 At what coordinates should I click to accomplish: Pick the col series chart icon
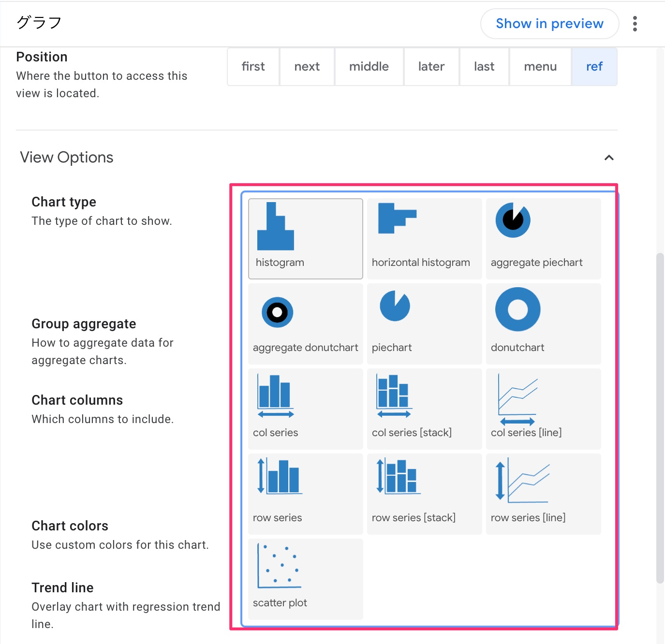pyautogui.click(x=305, y=407)
